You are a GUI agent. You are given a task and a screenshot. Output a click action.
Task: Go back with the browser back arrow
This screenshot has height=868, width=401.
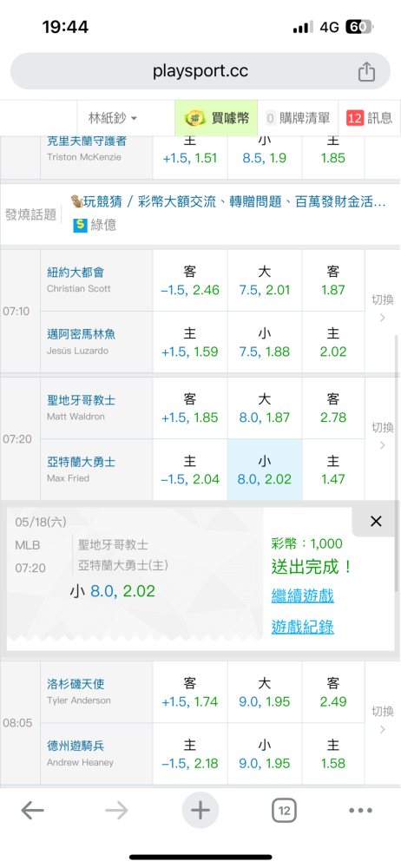click(33, 811)
